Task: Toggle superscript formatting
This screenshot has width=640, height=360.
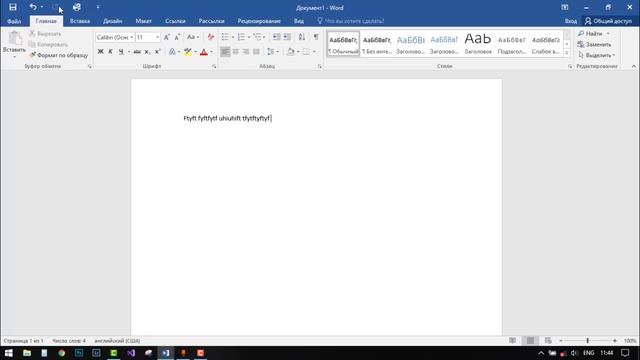Action: (x=158, y=51)
